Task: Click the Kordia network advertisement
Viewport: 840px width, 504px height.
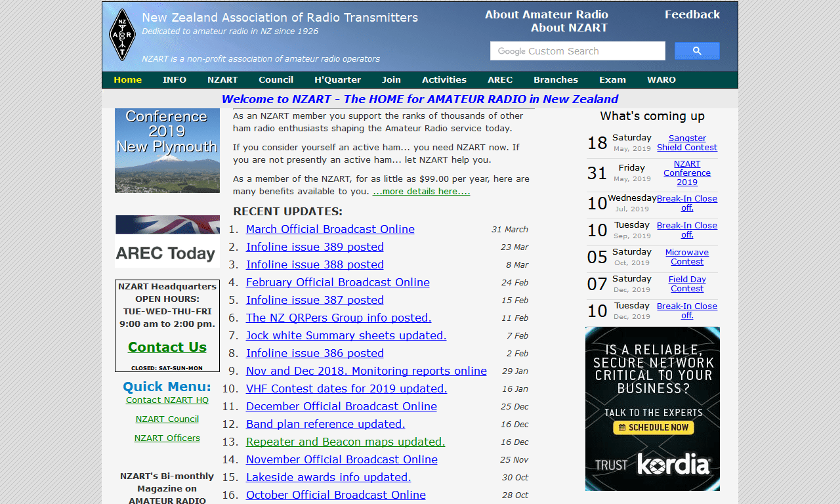Action: 652,409
